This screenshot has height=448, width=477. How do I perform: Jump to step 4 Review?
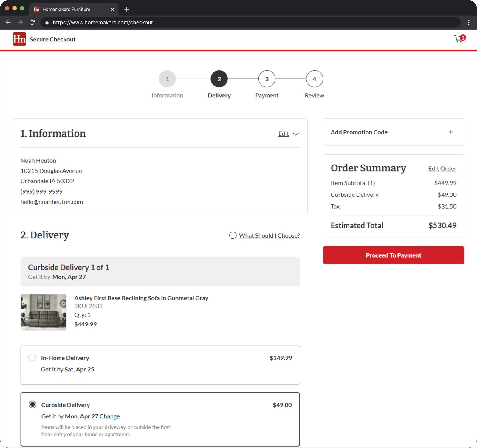[314, 79]
